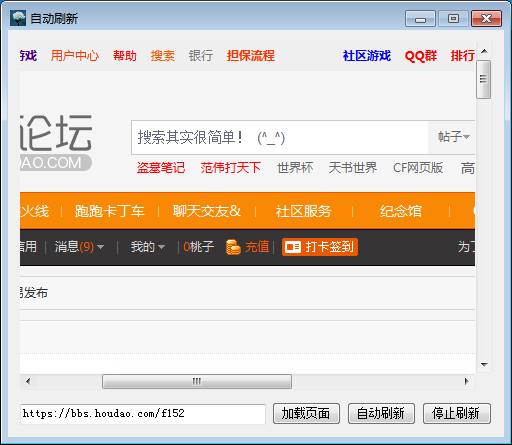Click the 0桃子 balance text

click(x=199, y=247)
